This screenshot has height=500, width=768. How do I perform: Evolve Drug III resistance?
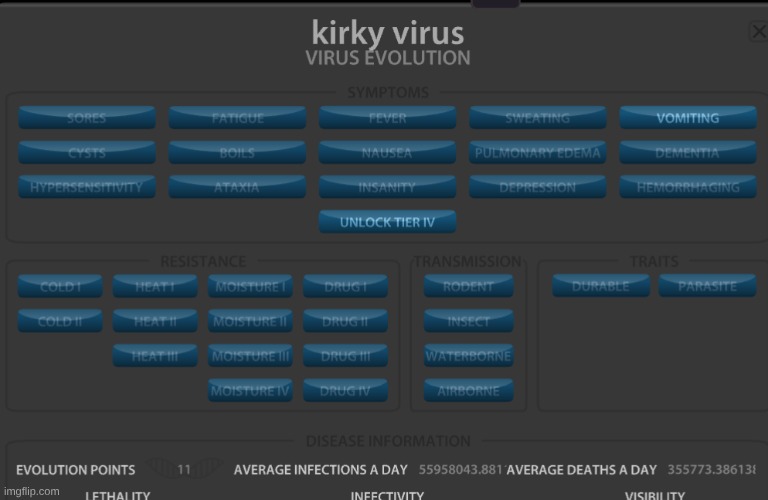click(345, 356)
